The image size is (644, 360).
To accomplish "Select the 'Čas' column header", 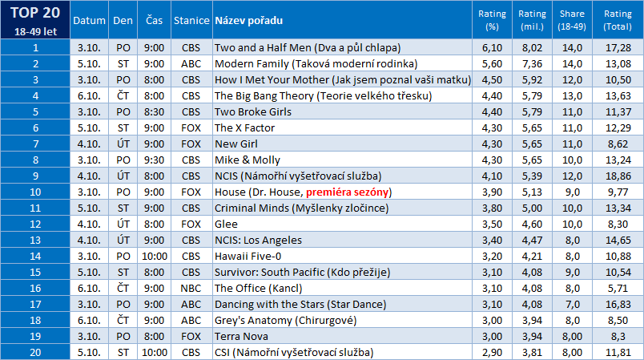I will coord(154,19).
